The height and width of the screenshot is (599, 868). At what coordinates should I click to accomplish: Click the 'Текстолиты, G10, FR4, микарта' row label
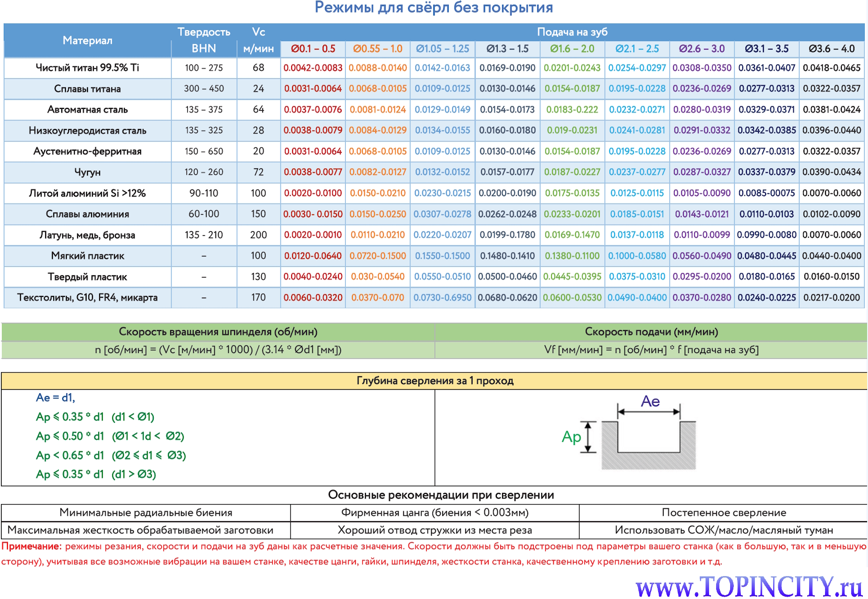pyautogui.click(x=87, y=297)
